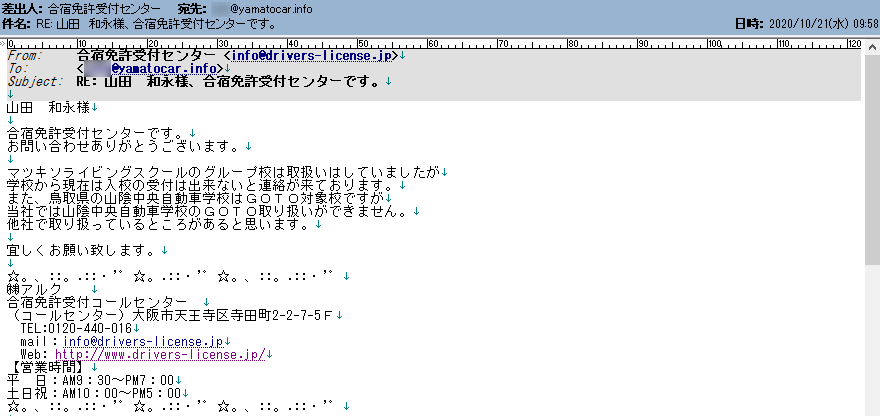Open info@drivers-license.jp link in From header
The image size is (880, 416).
pos(311,56)
